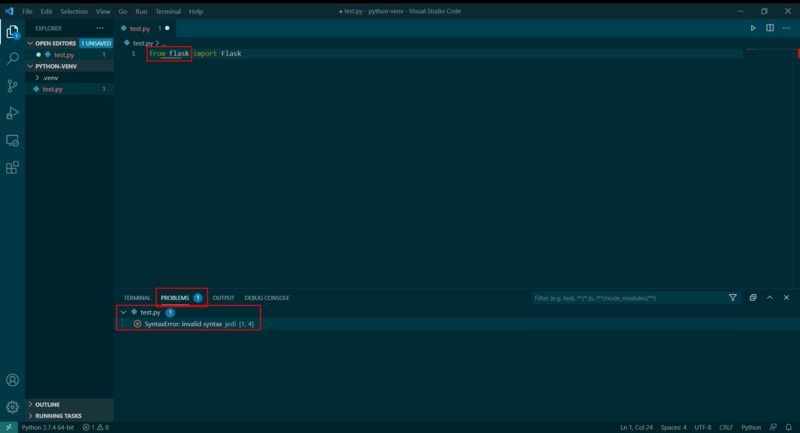The height and width of the screenshot is (433, 800).
Task: Open the feedback icon in status bar
Action: (773, 427)
